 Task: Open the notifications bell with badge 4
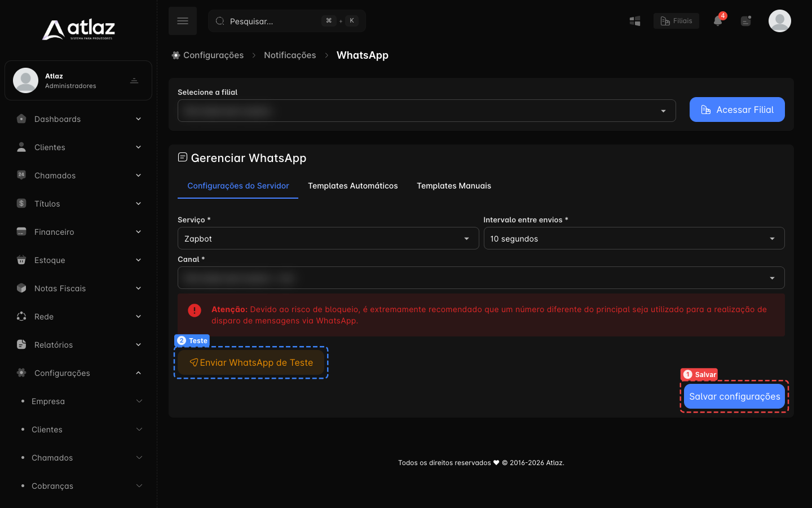[x=718, y=20]
